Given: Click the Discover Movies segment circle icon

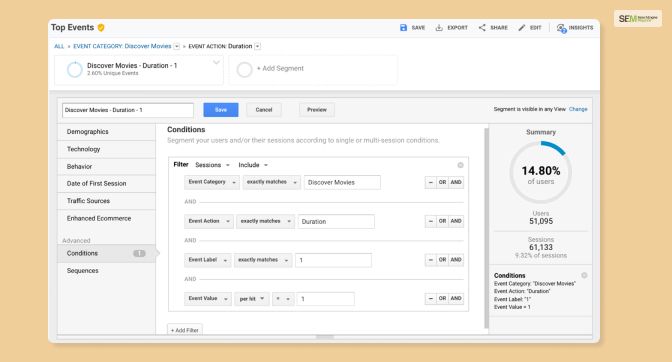Looking at the screenshot, I should 75,69.
